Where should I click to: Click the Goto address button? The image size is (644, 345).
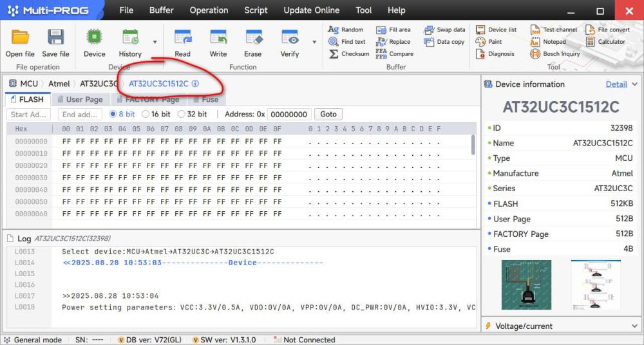tap(328, 114)
